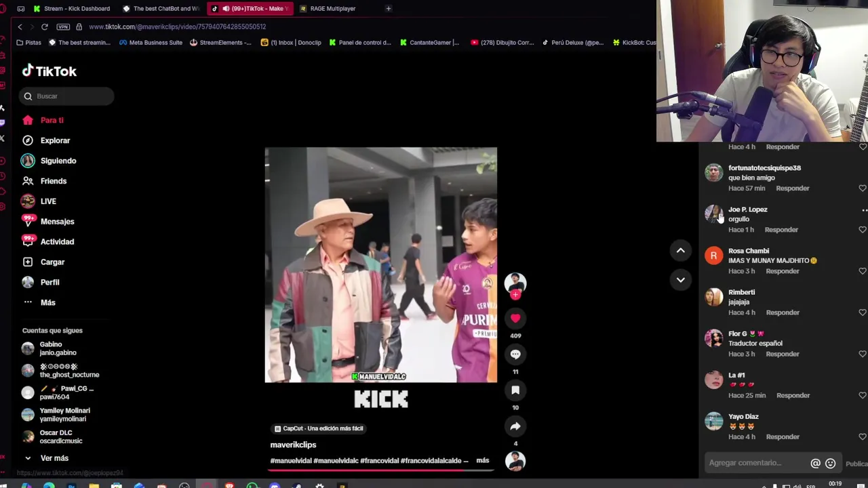
Task: Open Joe P. Lopez avatar
Action: click(713, 214)
